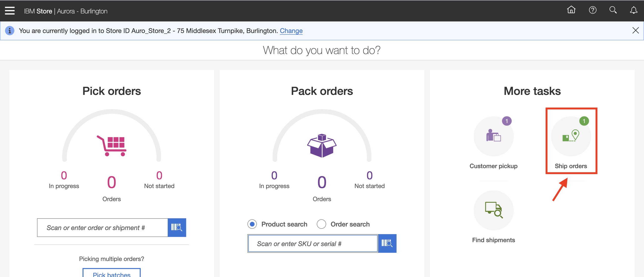Open the Ship orders task

571,143
